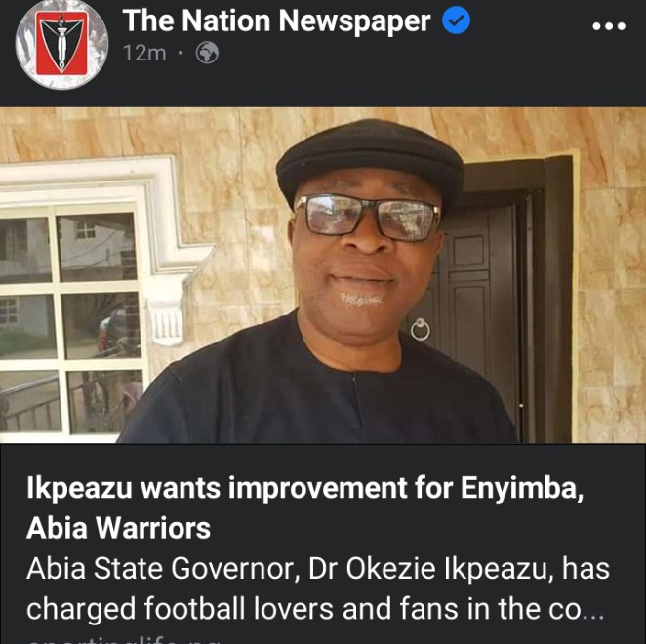Click the globe public audience icon
Screen dimensions: 646x644
click(207, 53)
